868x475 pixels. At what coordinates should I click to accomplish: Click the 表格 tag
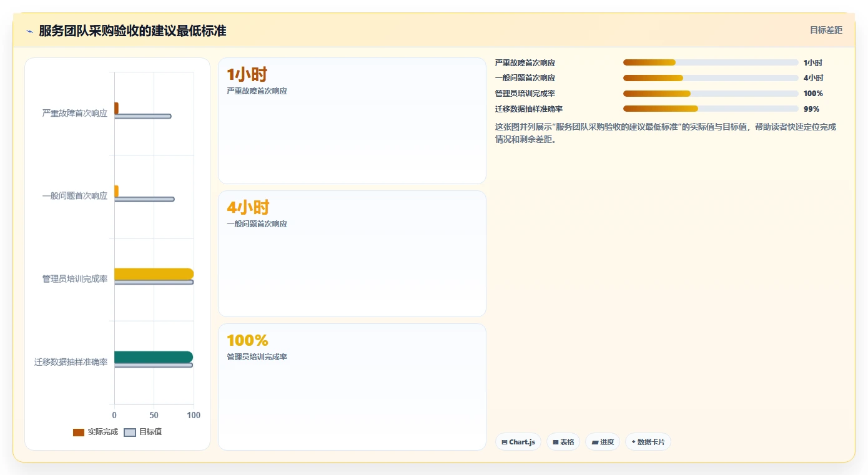563,442
